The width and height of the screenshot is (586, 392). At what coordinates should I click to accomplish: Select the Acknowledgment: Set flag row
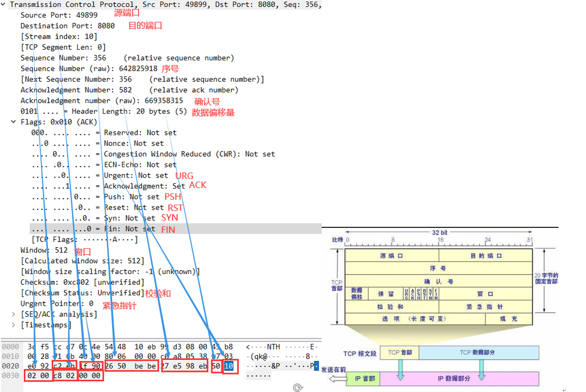coord(108,186)
